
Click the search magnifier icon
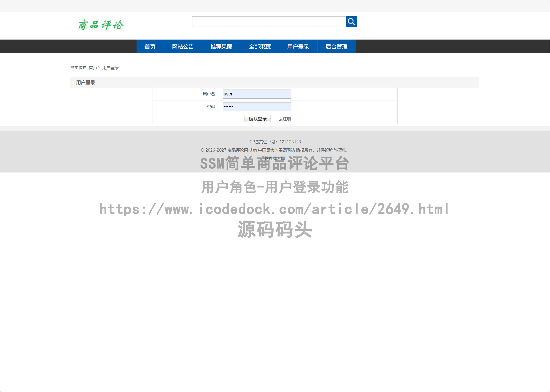coord(351,22)
